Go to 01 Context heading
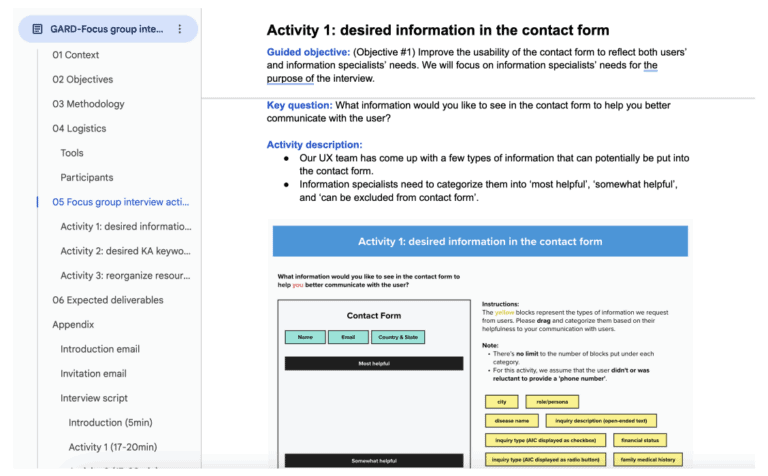Viewport: 768px width, 476px height. coord(75,55)
